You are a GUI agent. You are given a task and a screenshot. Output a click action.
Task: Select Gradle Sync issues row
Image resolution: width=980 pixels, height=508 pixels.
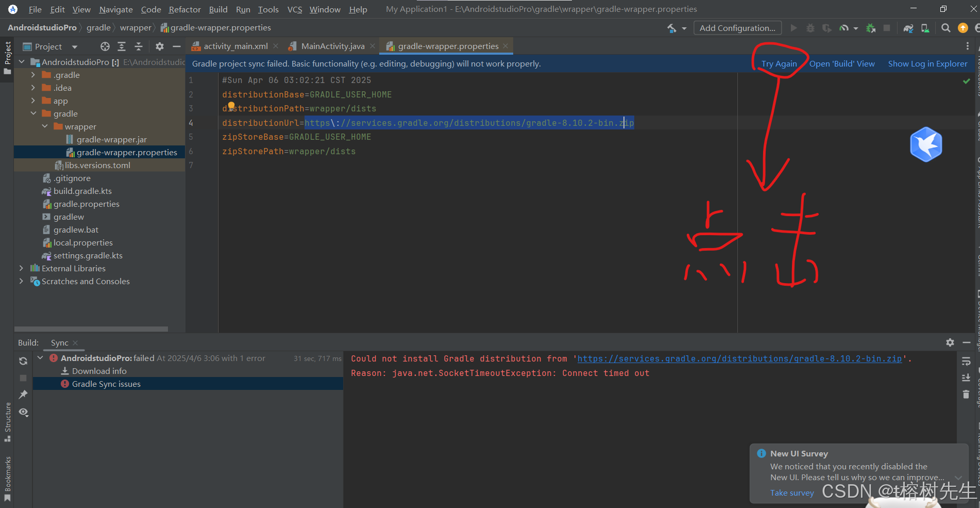coord(188,384)
